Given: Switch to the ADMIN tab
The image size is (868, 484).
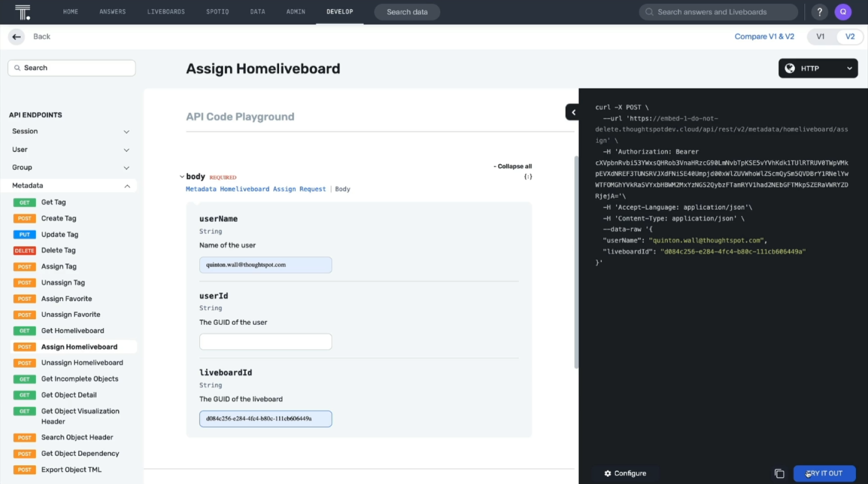Looking at the screenshot, I should click(295, 11).
